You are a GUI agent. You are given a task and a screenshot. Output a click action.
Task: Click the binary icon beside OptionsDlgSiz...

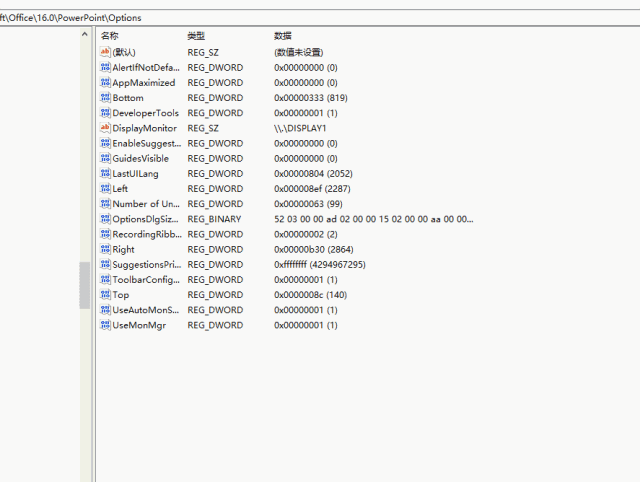pyautogui.click(x=105, y=219)
